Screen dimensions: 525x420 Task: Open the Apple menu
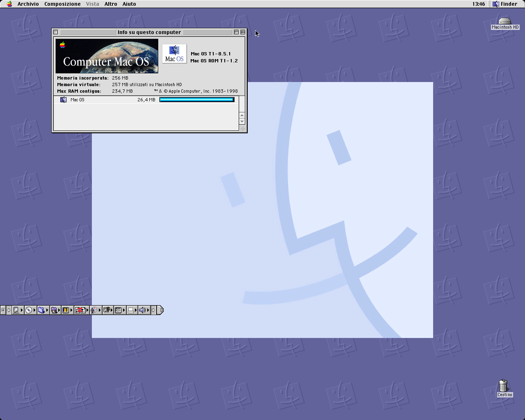click(9, 4)
